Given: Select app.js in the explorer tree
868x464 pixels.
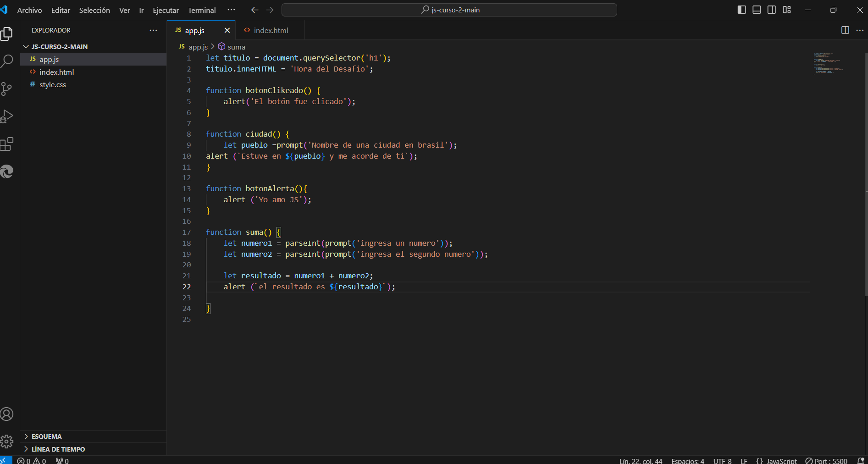Looking at the screenshot, I should point(94,59).
